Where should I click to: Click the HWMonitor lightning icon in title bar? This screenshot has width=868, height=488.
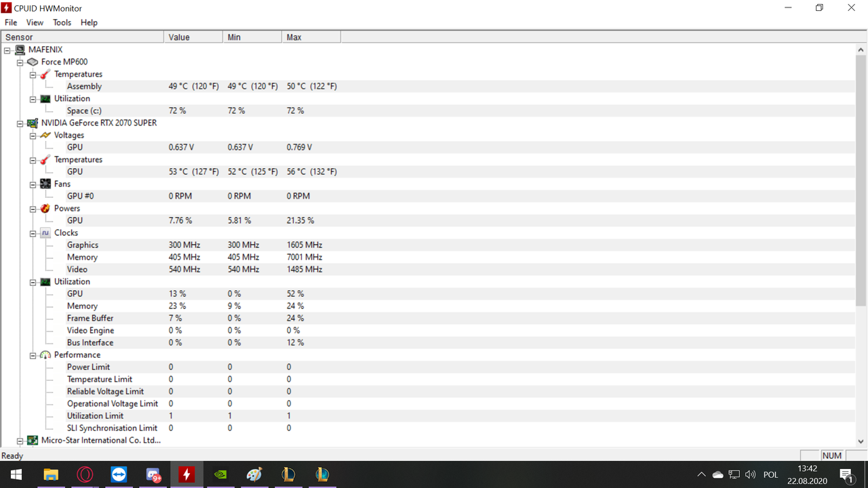click(x=6, y=7)
